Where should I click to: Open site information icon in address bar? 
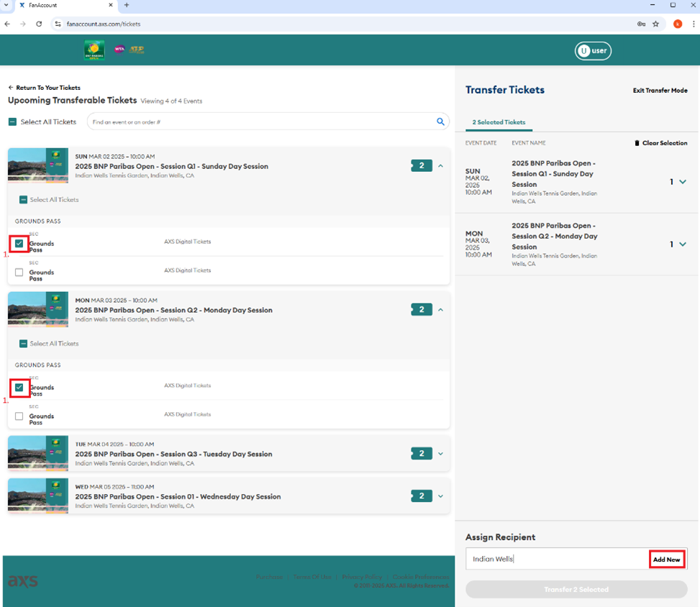coord(58,24)
